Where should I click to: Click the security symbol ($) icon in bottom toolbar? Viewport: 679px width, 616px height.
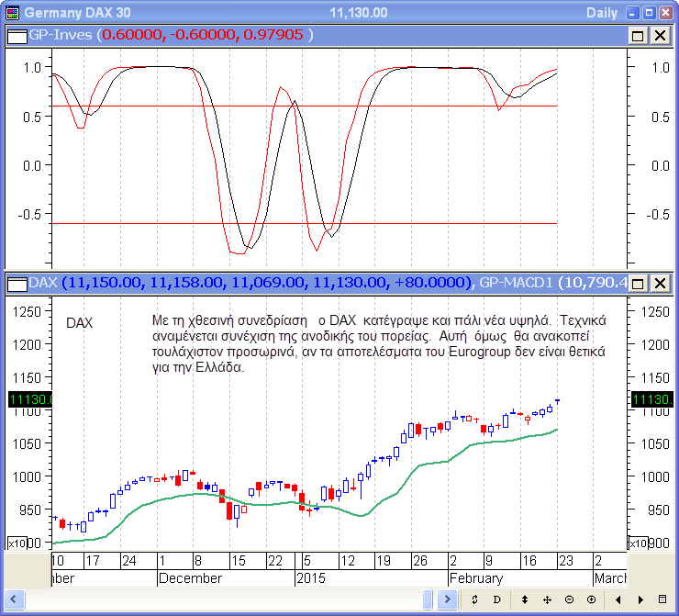(474, 599)
